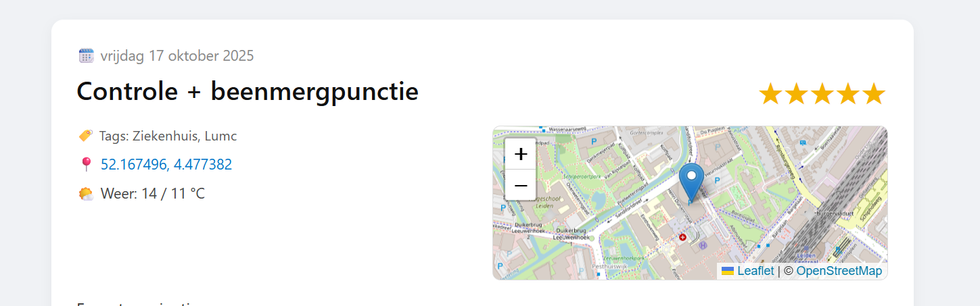Click the red cross hospital icon on map

point(682,237)
